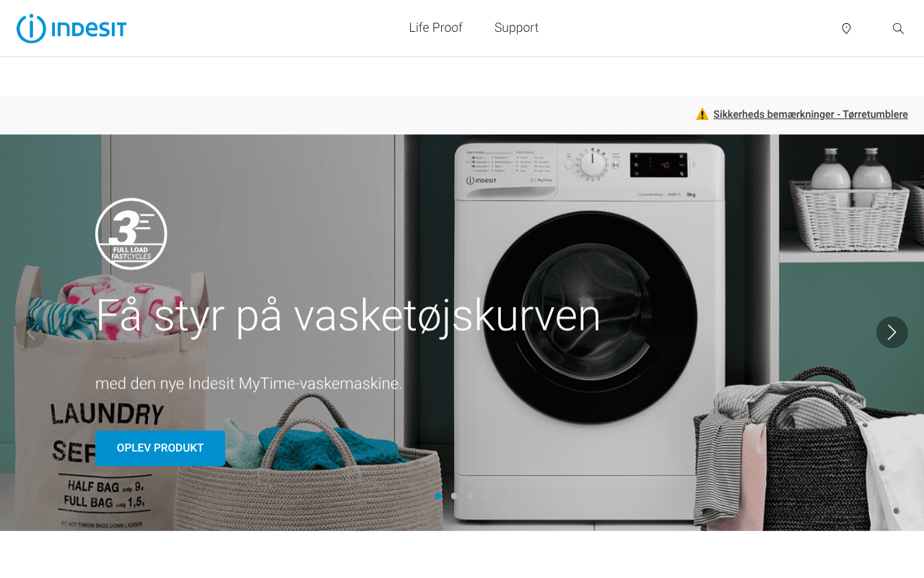Select the second carousel dot

tap(454, 496)
